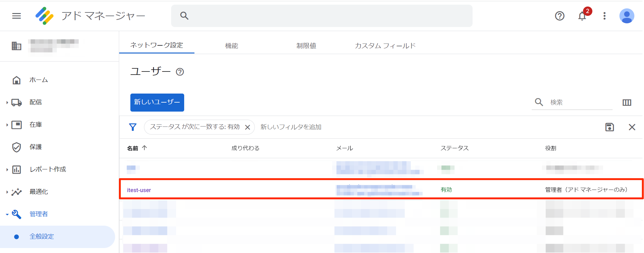Image resolution: width=644 pixels, height=253 pixels.
Task: Open notifications bell with 2 alerts
Action: pos(582,16)
